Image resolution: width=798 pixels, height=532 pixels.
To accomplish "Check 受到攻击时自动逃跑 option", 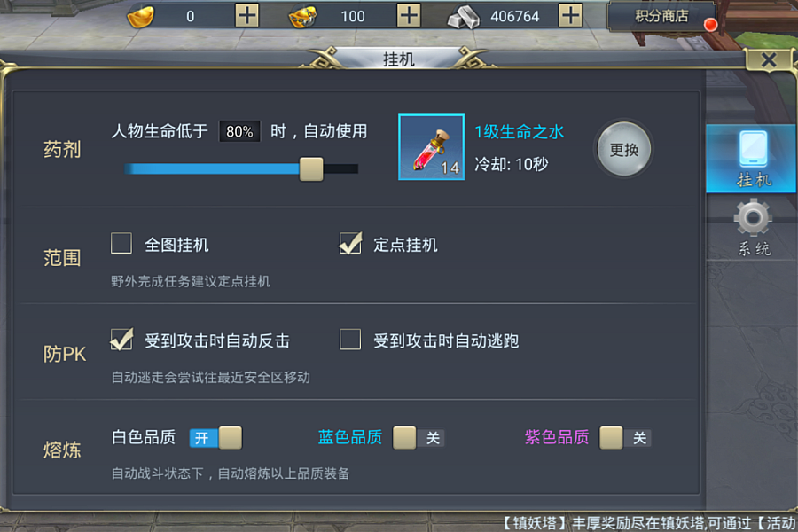I will [350, 340].
